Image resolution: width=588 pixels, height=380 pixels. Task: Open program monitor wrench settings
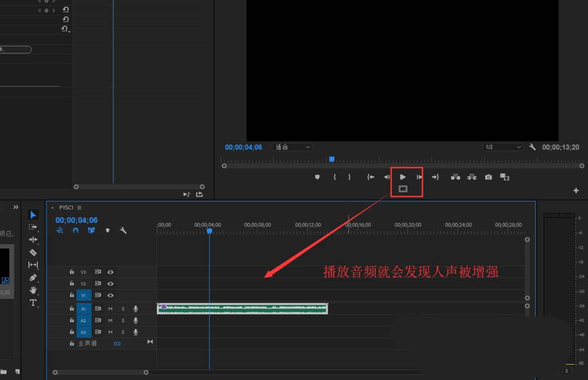(x=532, y=147)
